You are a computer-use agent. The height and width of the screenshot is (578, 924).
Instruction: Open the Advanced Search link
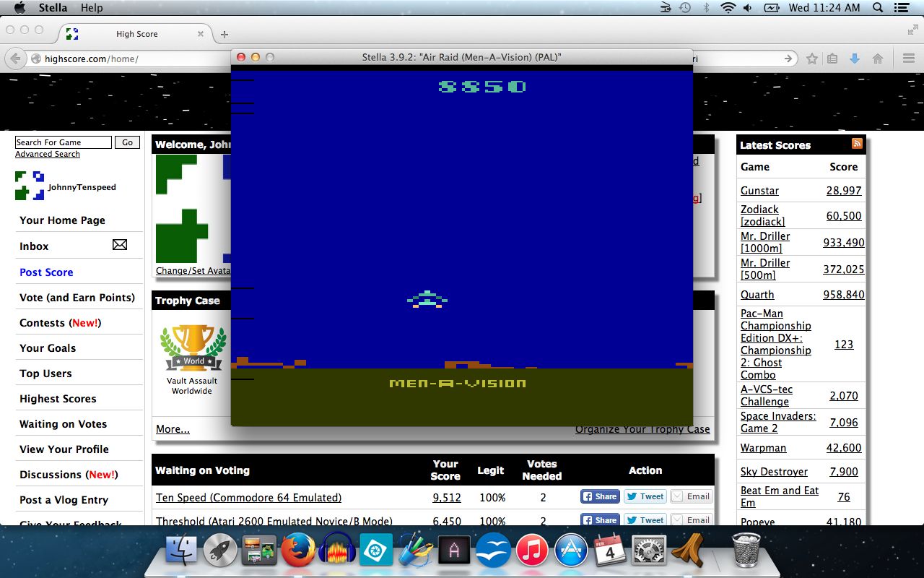(48, 154)
